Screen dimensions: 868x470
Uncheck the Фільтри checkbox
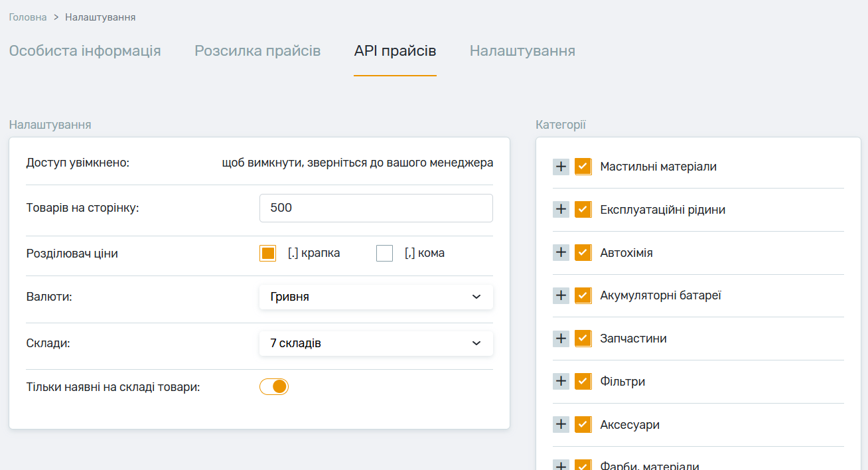pyautogui.click(x=583, y=382)
